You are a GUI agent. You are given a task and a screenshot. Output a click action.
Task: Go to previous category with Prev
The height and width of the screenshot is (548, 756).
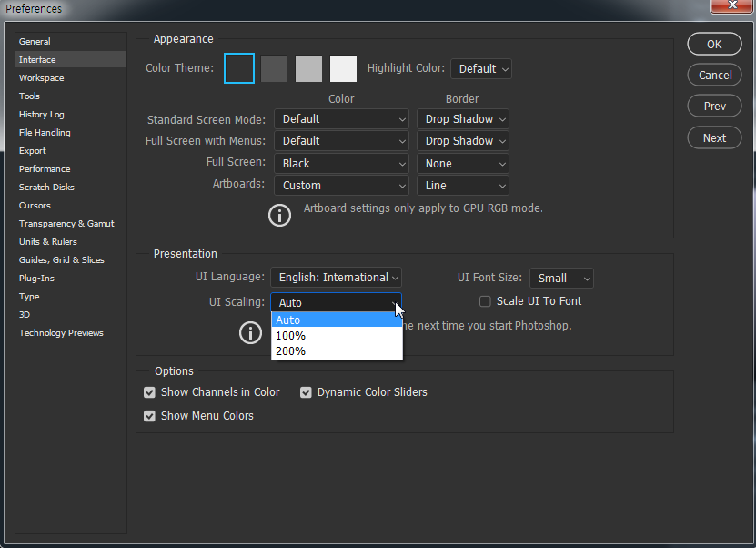[x=714, y=107]
